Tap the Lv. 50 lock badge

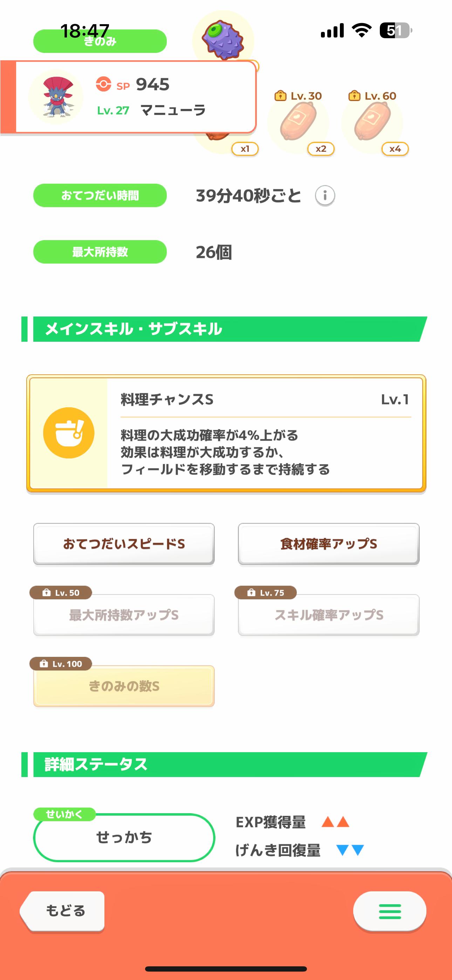coord(61,593)
